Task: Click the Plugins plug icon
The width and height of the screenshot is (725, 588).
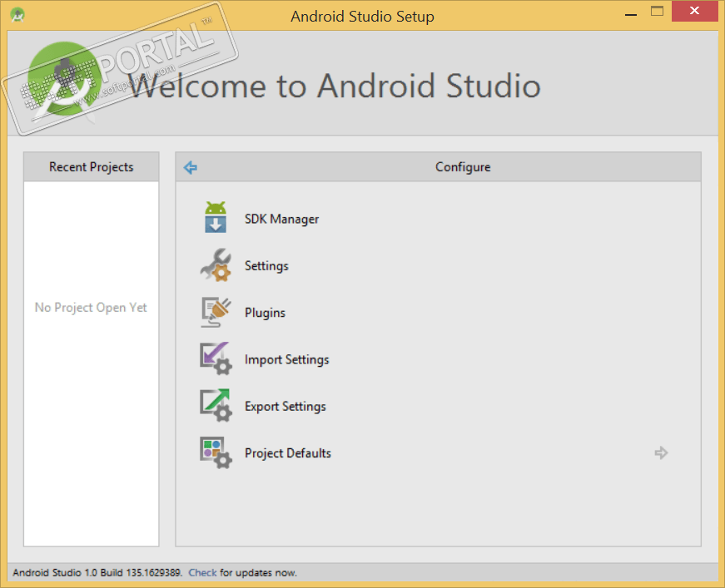Action: 216,312
